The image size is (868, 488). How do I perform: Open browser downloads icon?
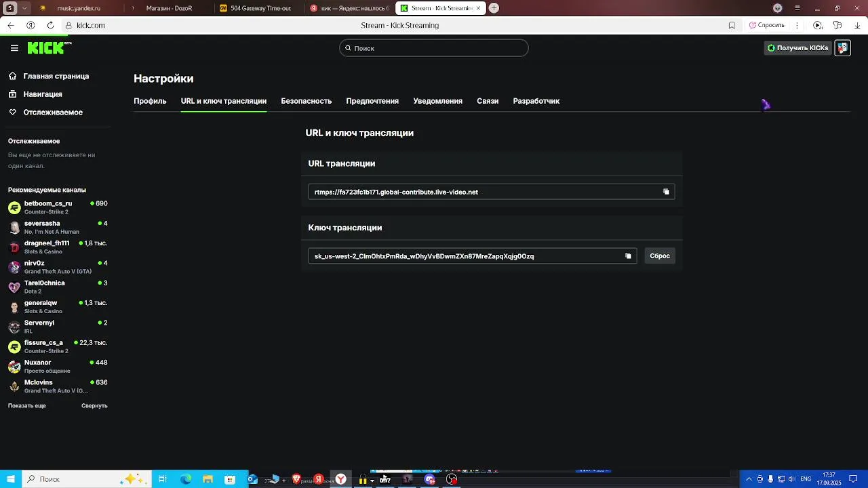coord(857,25)
